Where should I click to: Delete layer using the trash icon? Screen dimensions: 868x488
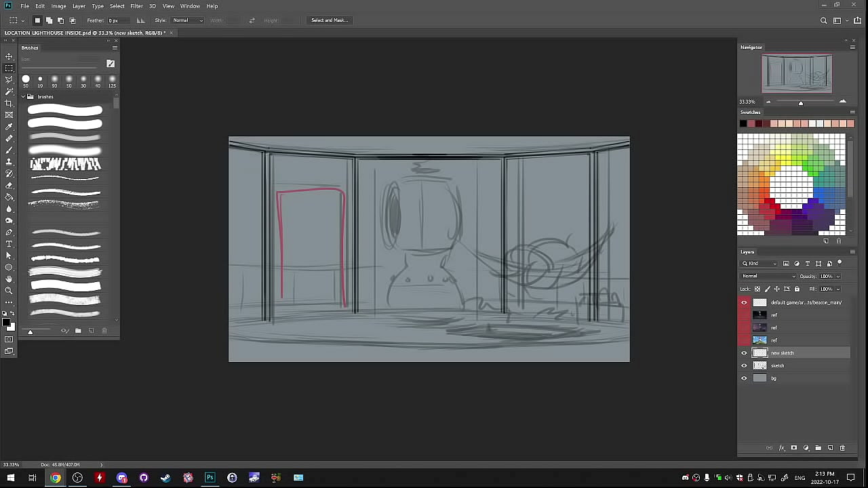(842, 448)
